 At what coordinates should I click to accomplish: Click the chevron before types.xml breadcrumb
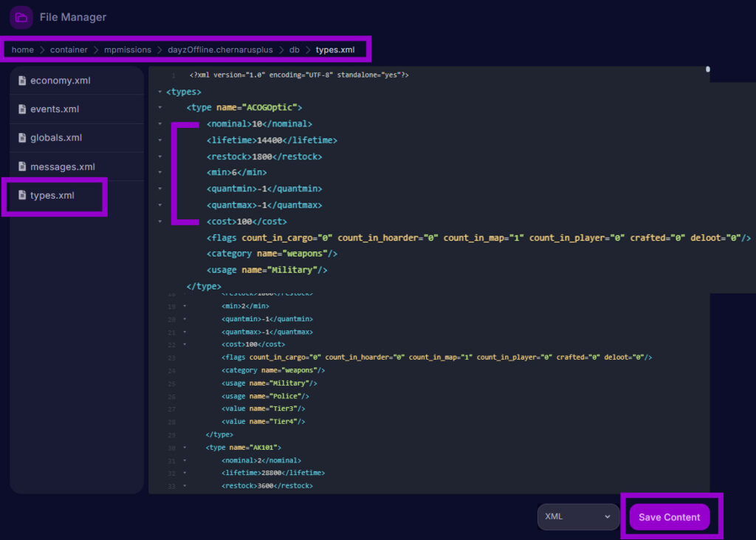click(x=308, y=49)
